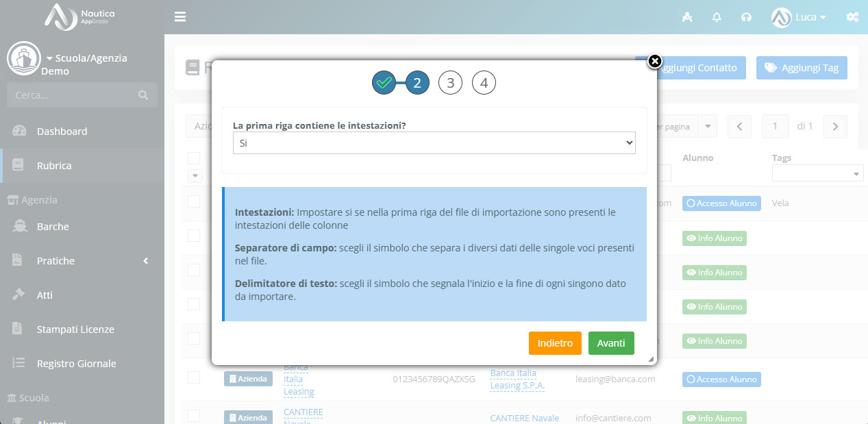Select the Banca Italia row checkbox
This screenshot has height=424, width=868.
194,377
